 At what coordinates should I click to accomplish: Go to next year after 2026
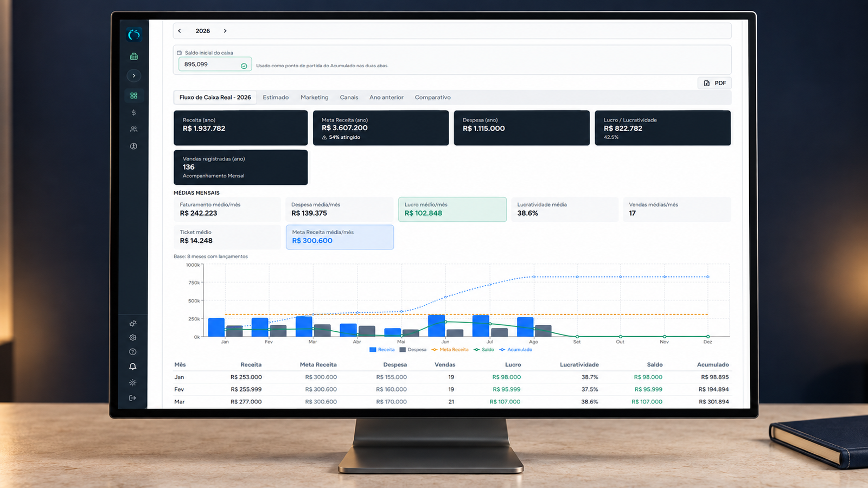click(x=225, y=31)
